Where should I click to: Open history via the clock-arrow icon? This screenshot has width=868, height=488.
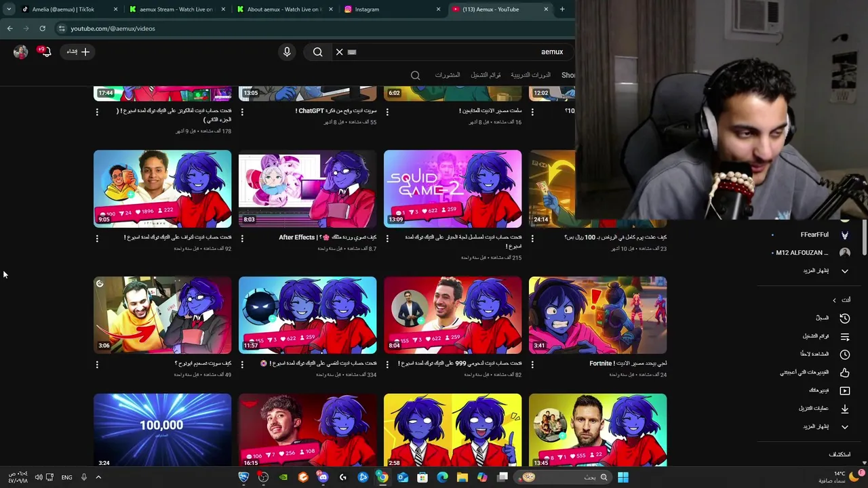coord(845,318)
